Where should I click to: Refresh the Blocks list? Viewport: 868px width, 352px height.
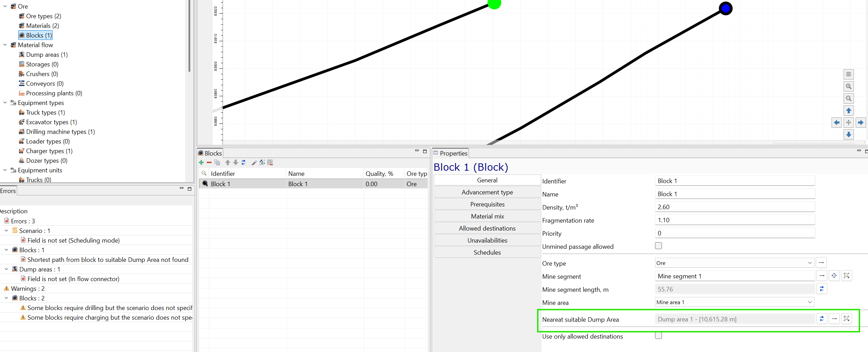(x=243, y=162)
